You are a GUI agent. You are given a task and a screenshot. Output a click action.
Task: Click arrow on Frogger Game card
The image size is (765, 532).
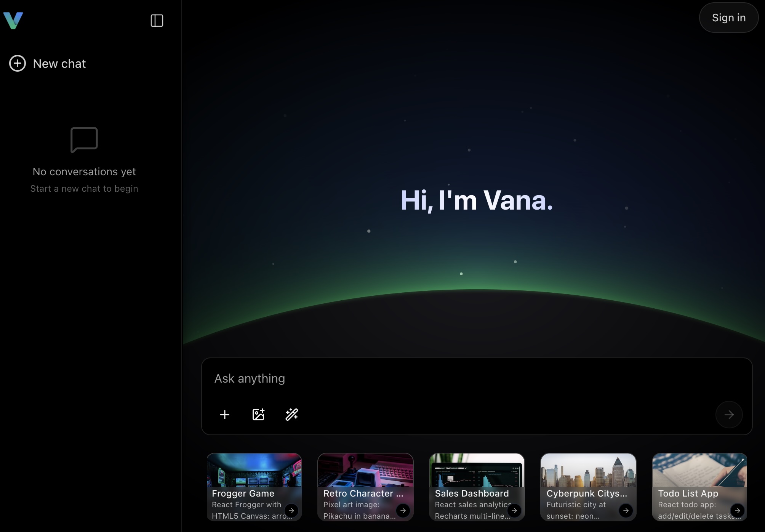pos(291,511)
